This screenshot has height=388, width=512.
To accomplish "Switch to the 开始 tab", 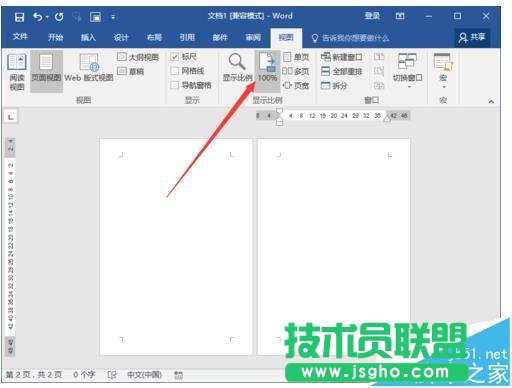I will pos(55,37).
